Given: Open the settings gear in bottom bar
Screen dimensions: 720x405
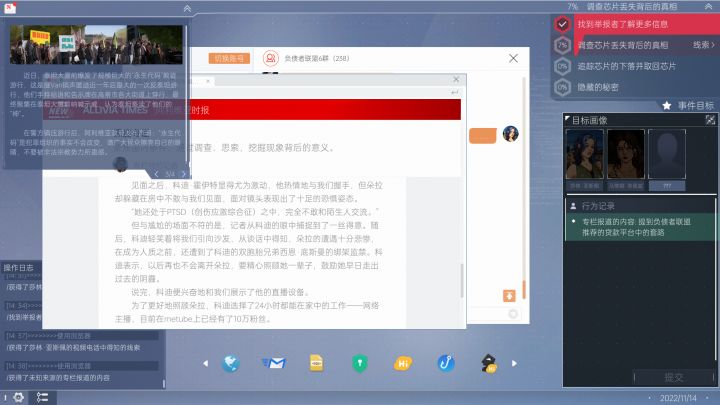Looking at the screenshot, I should (x=18, y=397).
